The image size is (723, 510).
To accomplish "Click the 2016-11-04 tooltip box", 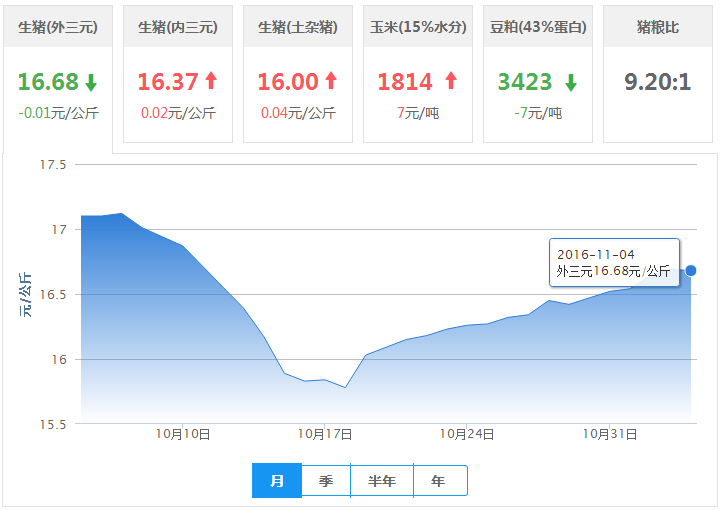I will coord(614,263).
